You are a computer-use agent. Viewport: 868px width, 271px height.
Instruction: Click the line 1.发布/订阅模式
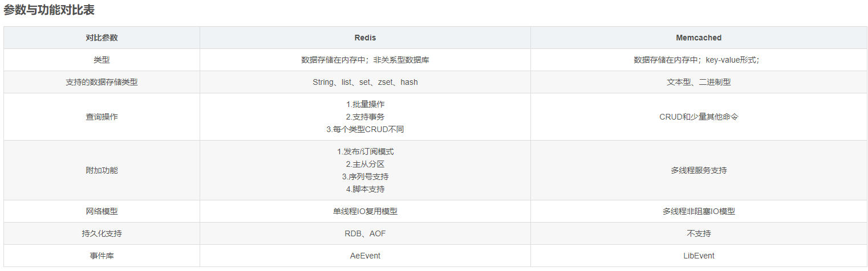(x=365, y=151)
